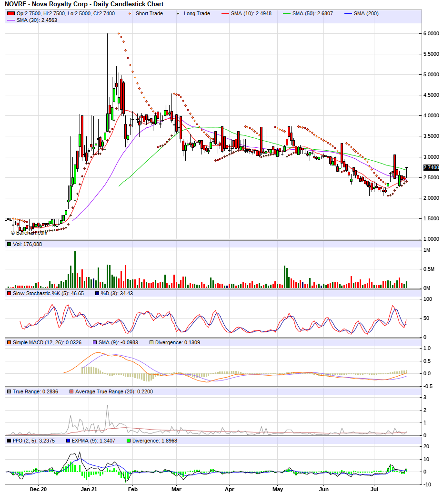Click the May date axis label
Screen dimensions: 443x504
(x=278, y=490)
